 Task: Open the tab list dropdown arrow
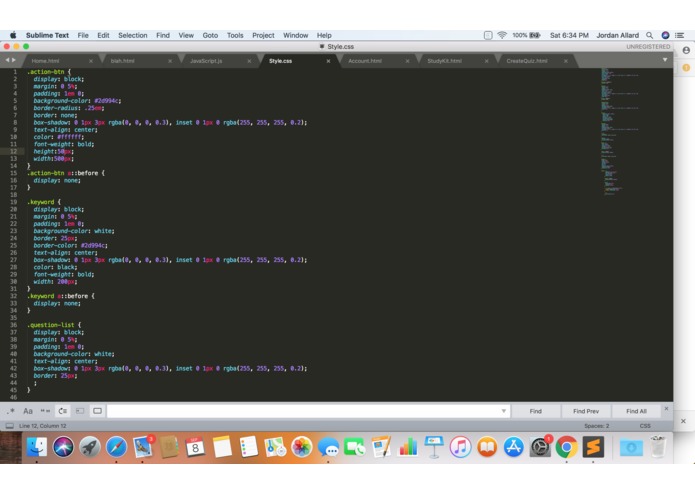tap(665, 60)
